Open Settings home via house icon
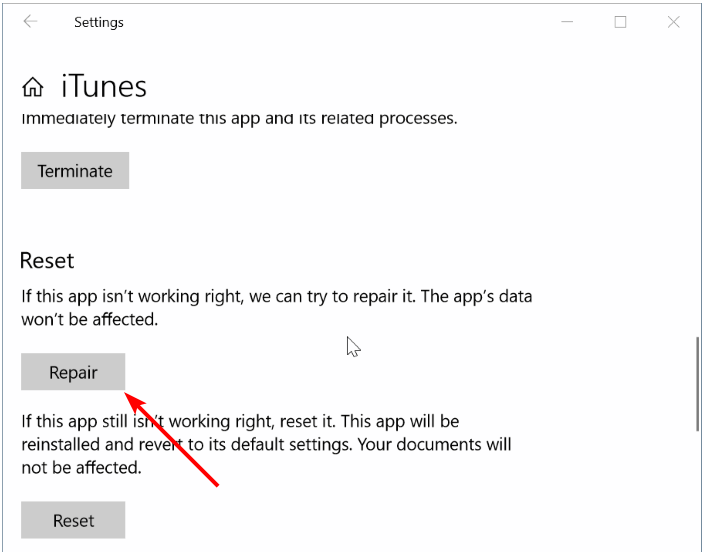This screenshot has height=552, width=704. tap(33, 87)
